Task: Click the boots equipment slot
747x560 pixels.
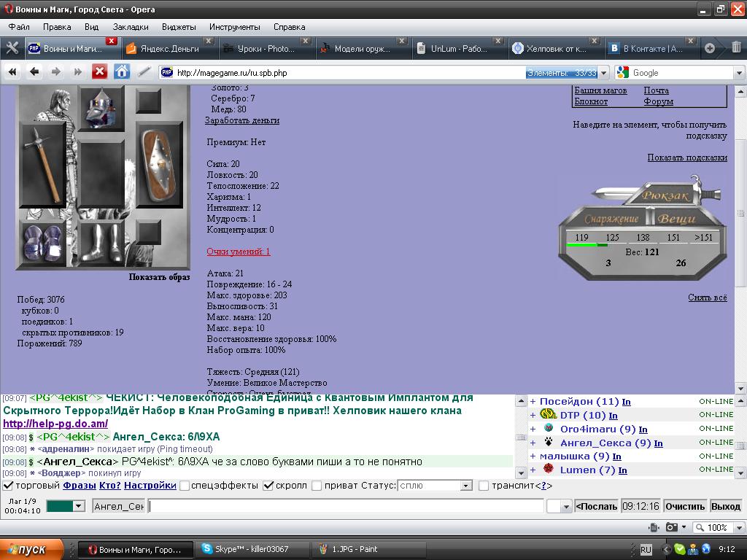Action: tap(101, 244)
